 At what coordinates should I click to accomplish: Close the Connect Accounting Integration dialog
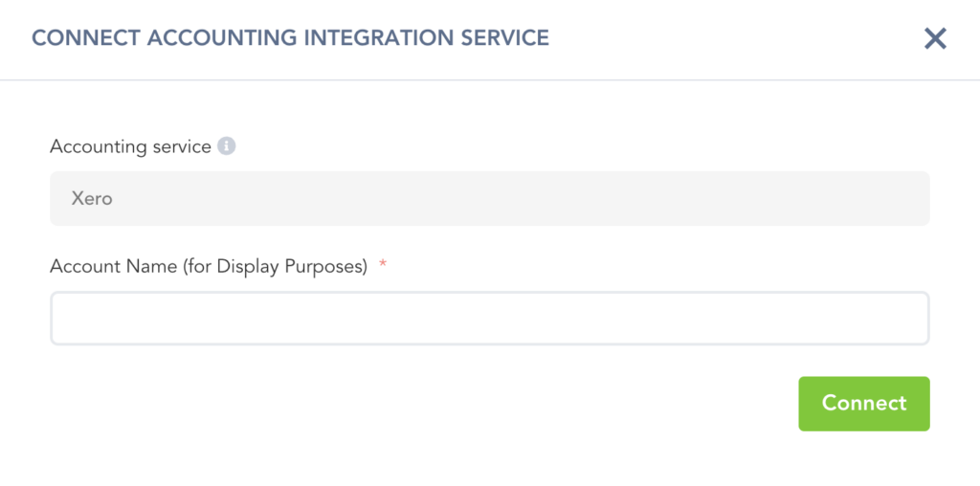click(935, 38)
